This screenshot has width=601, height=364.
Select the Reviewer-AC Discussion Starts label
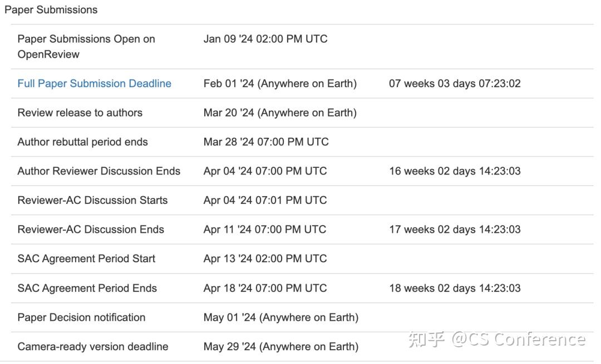pos(92,200)
